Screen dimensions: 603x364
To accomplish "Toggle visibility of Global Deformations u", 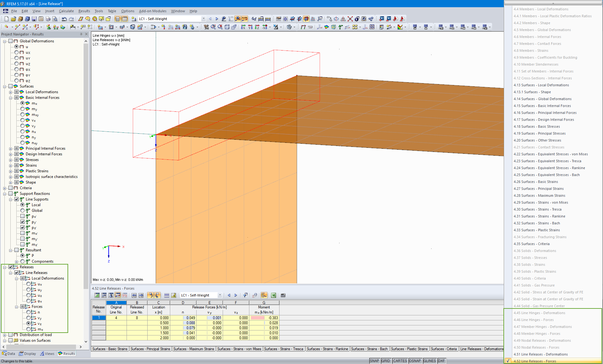I will pos(16,46).
